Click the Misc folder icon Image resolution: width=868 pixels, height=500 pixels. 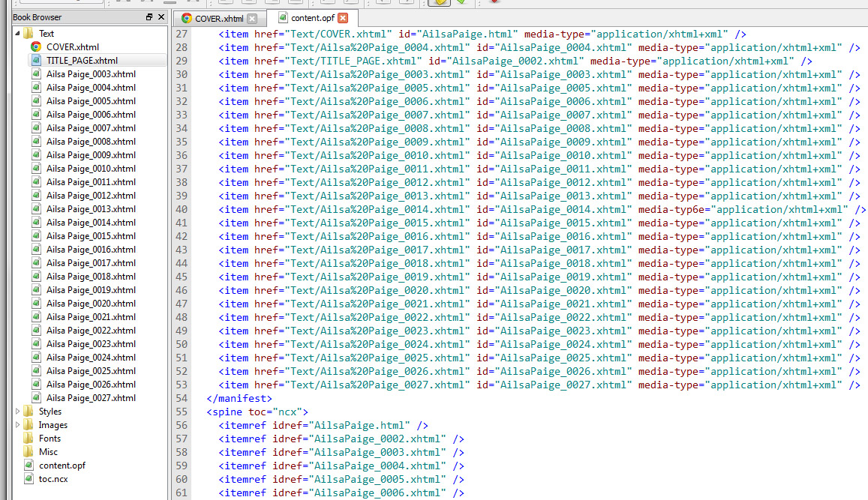point(29,452)
